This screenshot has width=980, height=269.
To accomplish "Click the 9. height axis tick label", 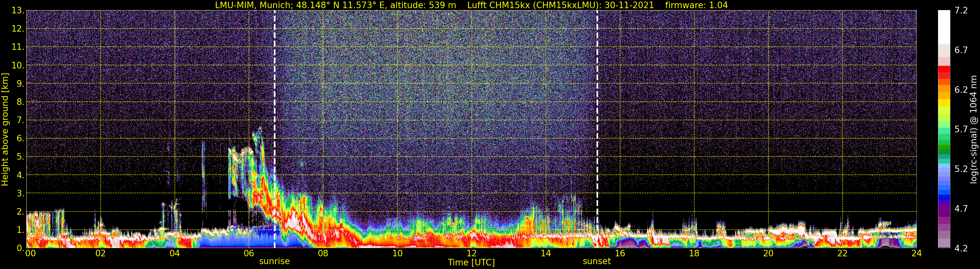I will pyautogui.click(x=20, y=84).
